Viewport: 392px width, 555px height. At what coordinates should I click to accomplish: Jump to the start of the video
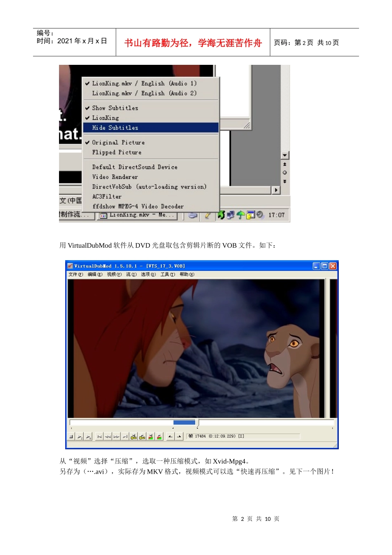(99, 436)
